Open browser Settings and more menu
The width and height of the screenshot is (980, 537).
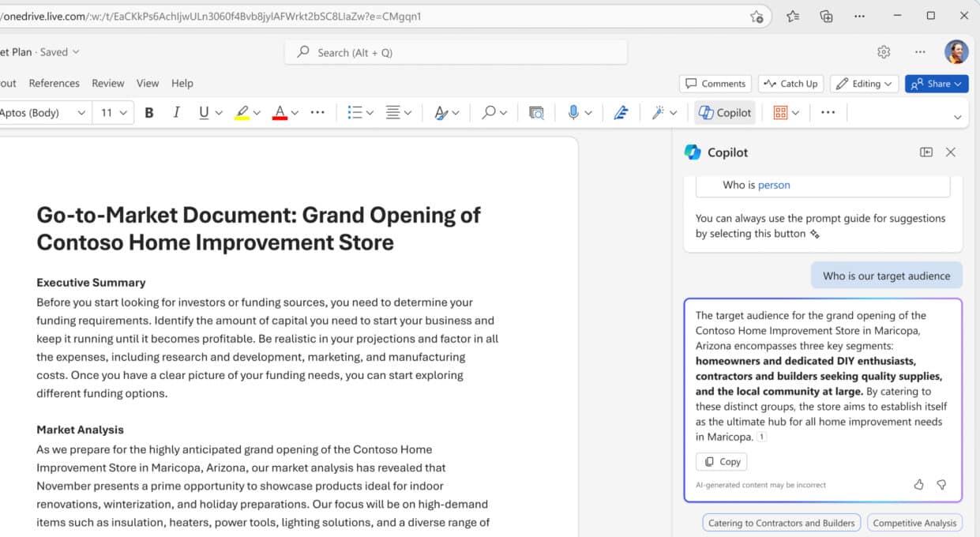860,16
